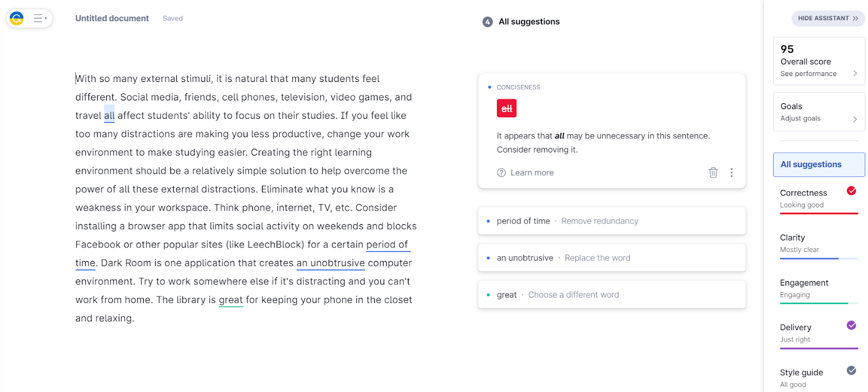
Task: Hide the assistant panel
Action: pos(827,18)
